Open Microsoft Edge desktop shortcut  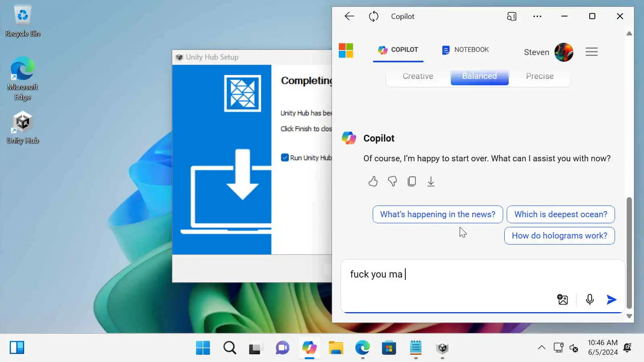pos(23,78)
